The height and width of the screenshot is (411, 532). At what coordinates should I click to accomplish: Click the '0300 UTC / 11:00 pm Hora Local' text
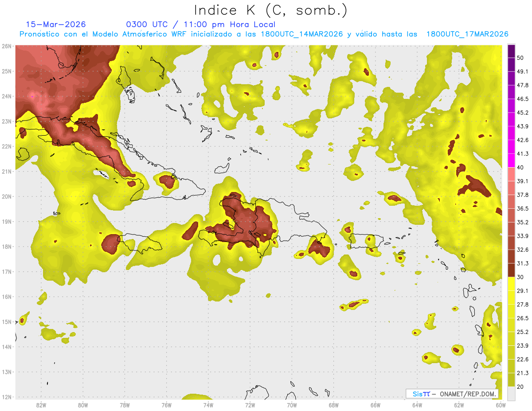(201, 24)
